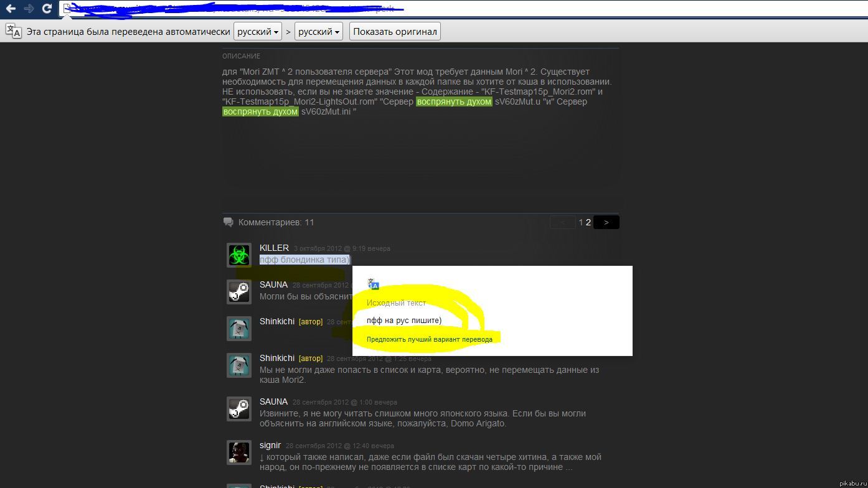Click SAUNA's Steam logo avatar
Viewport: 868px width, 488px height.
tap(239, 291)
